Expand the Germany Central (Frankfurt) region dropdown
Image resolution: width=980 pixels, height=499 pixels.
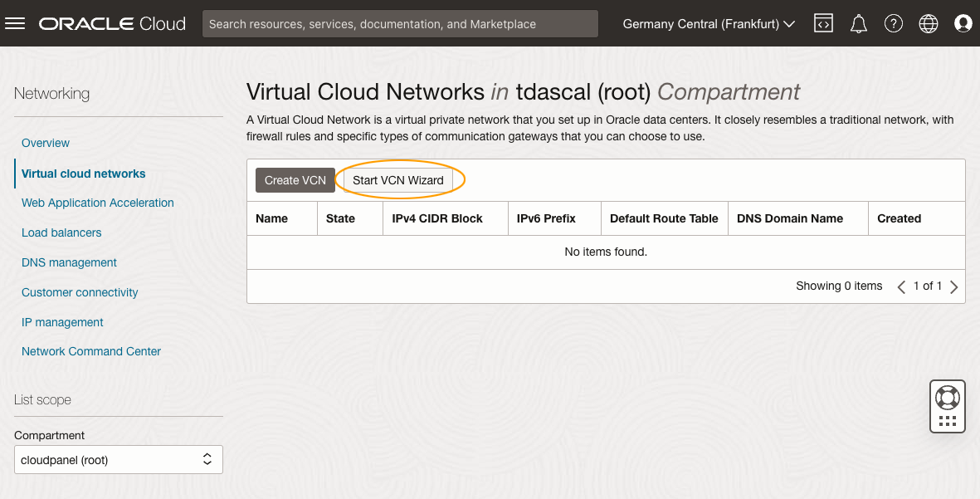[709, 24]
